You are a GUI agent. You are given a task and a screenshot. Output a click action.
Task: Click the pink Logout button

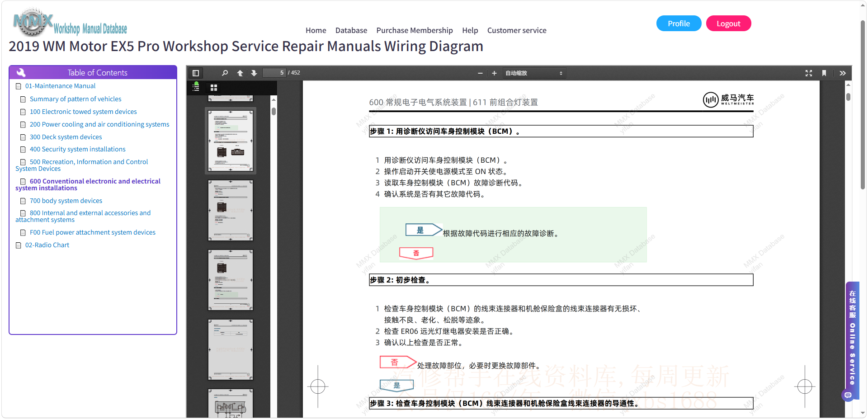pos(728,24)
